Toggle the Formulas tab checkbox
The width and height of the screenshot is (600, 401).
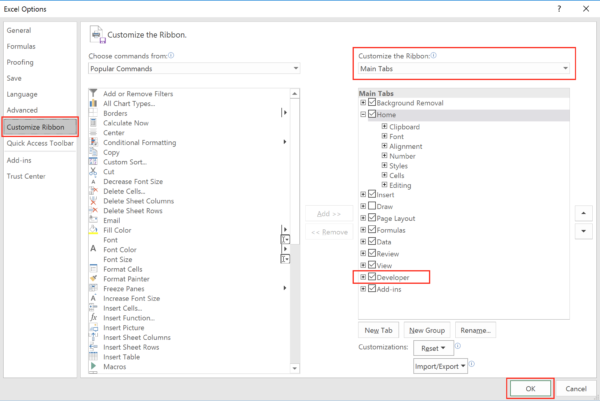tap(372, 230)
